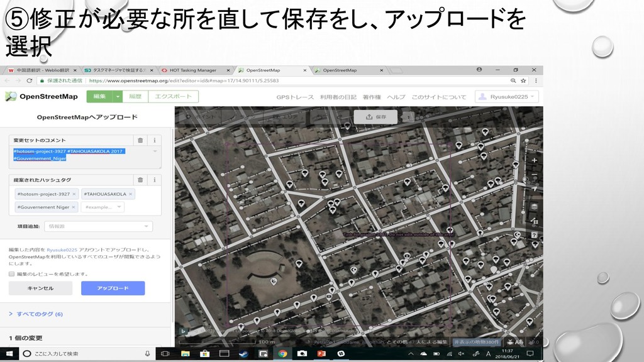The width and height of the screenshot is (644, 362).
Task: Open the map layers background panel
Action: [535, 206]
